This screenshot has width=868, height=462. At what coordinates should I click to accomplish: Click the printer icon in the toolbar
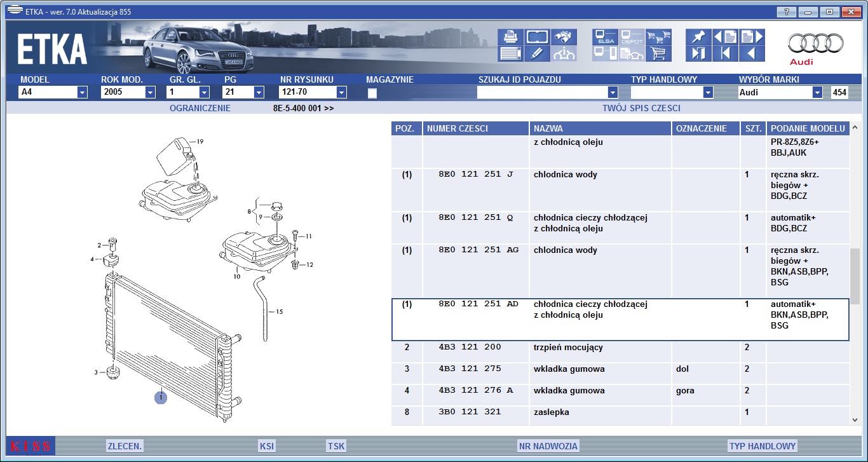(x=511, y=37)
